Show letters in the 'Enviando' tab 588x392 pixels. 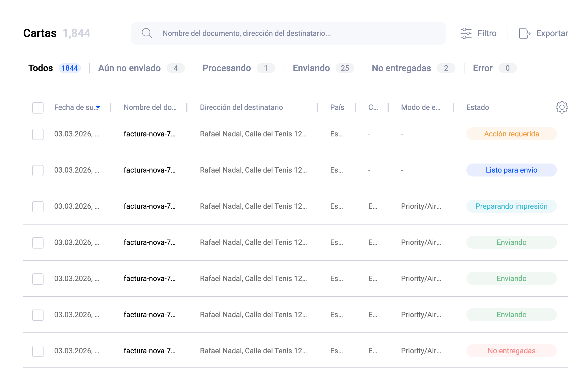[311, 68]
